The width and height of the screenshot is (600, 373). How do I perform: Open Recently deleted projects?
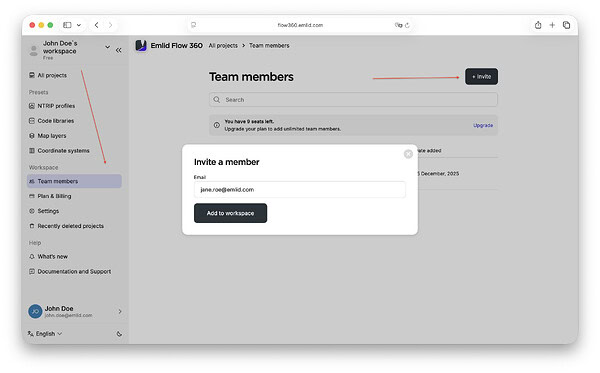[x=70, y=226]
